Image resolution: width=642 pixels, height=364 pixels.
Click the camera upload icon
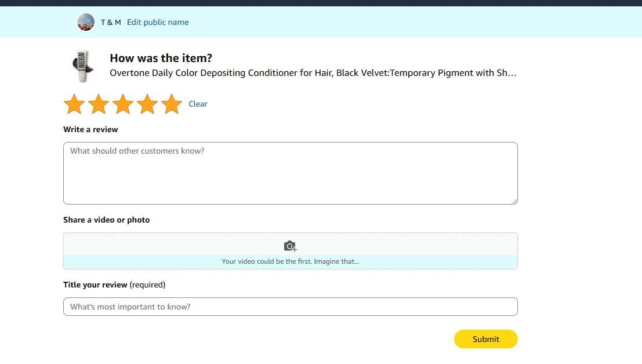pos(290,246)
